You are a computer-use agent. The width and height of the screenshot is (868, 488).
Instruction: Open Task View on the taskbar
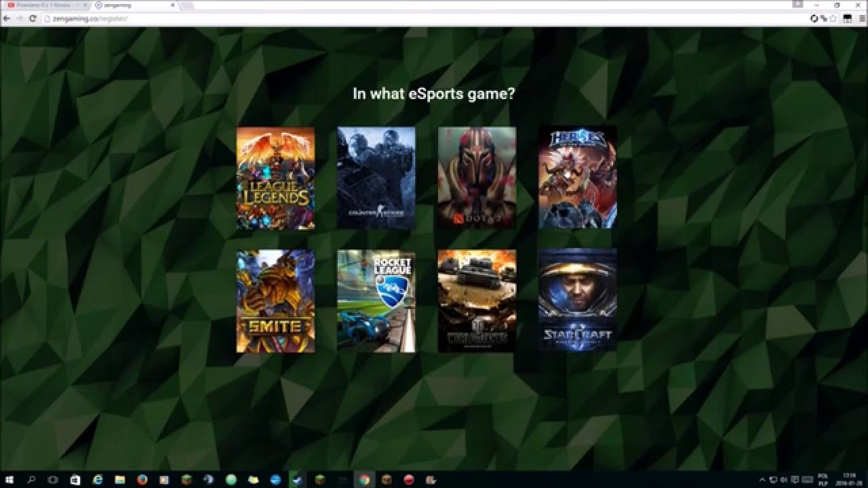(x=53, y=479)
